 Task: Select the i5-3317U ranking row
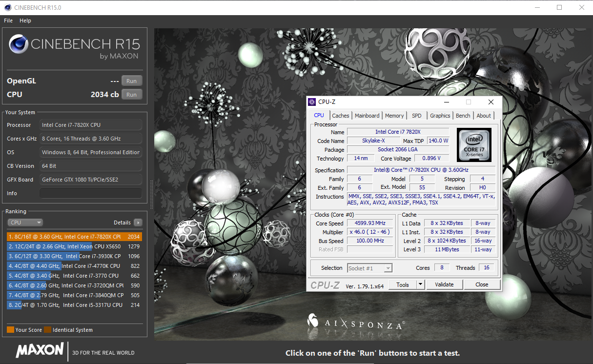(75, 305)
